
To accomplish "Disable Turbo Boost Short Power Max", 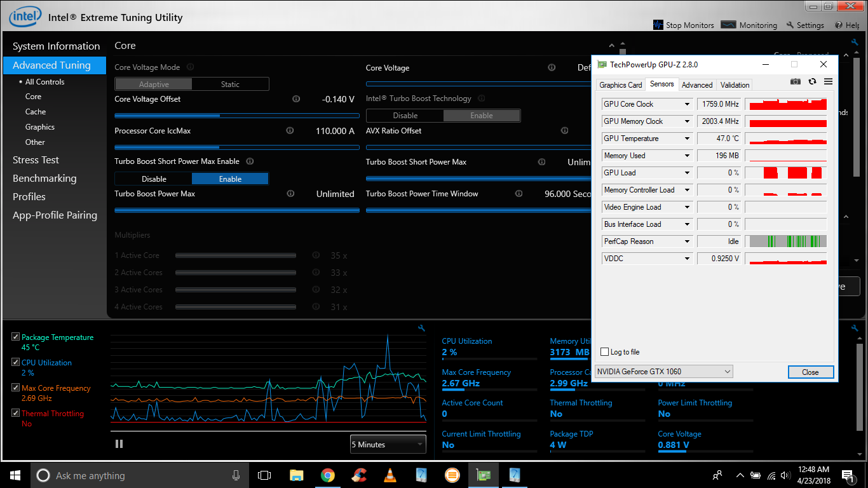I will pyautogui.click(x=154, y=179).
